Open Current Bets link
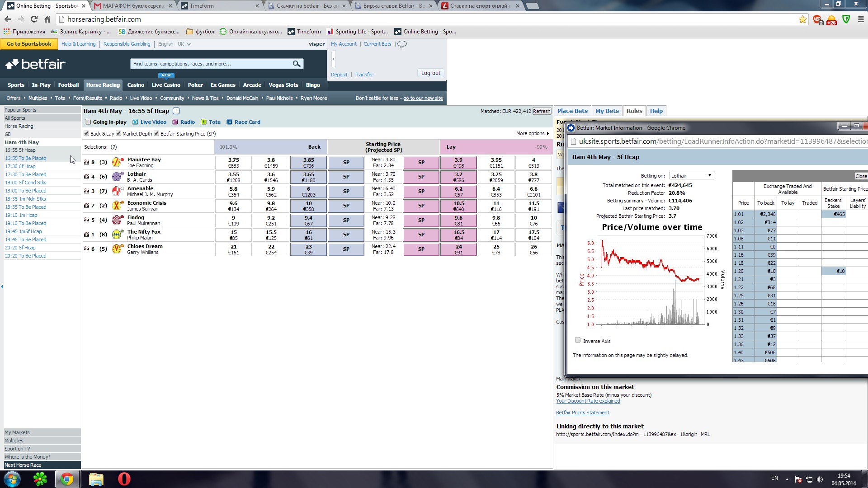This screenshot has width=868, height=488. pos(377,44)
